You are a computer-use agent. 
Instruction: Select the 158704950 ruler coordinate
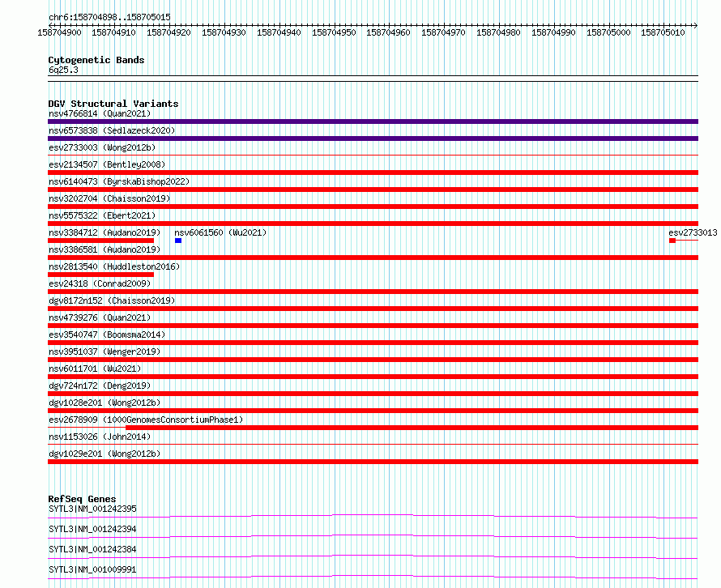pos(334,32)
